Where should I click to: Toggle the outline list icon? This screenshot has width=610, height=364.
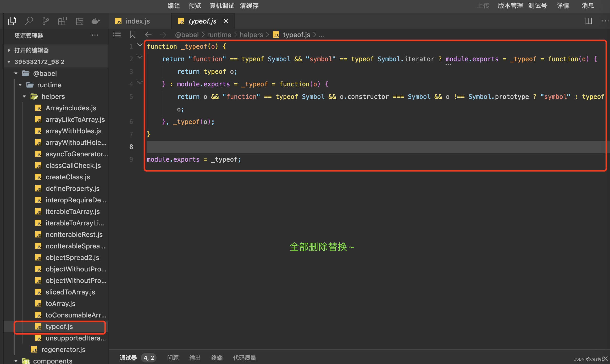(117, 35)
